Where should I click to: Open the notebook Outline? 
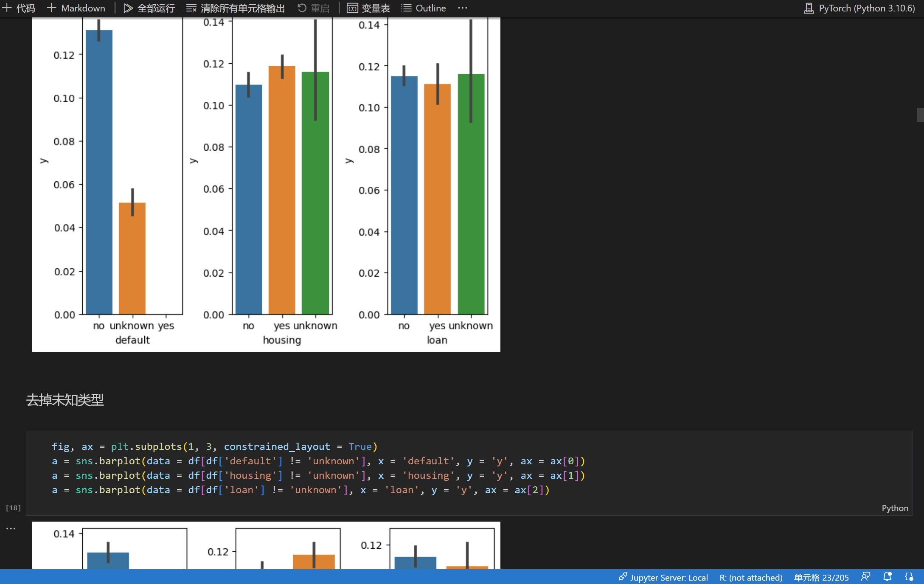424,8
